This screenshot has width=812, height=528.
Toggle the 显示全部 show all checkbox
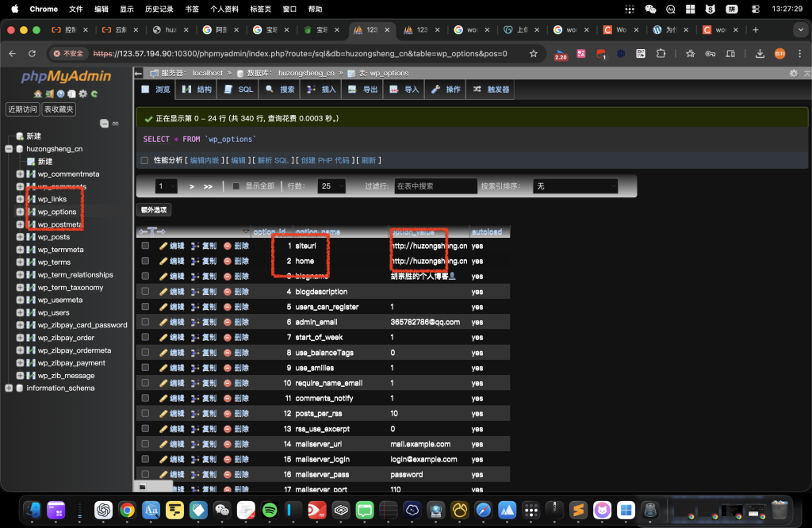click(x=236, y=186)
